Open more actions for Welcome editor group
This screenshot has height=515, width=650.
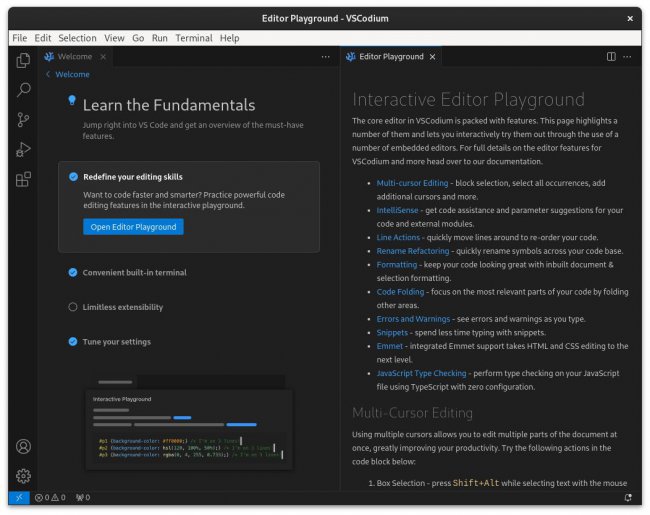[326, 57]
